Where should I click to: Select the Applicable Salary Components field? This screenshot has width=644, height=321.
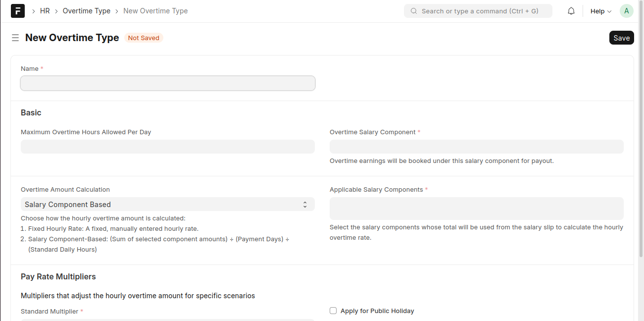476,209
